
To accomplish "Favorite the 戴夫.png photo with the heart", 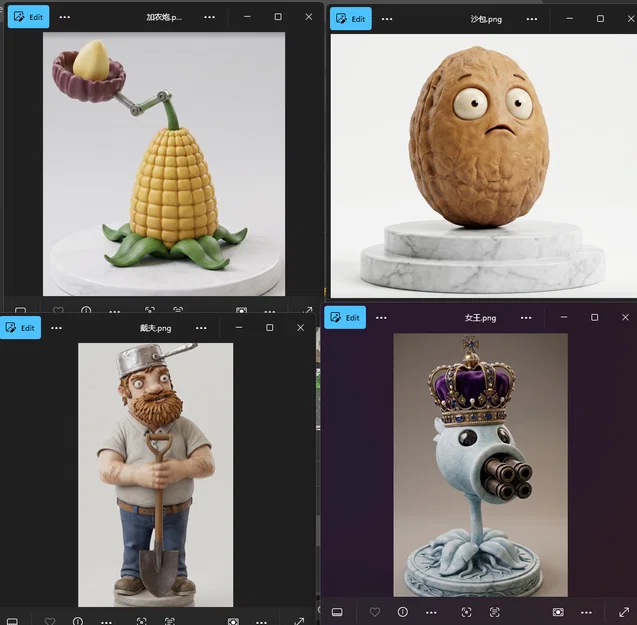I will click(50, 621).
